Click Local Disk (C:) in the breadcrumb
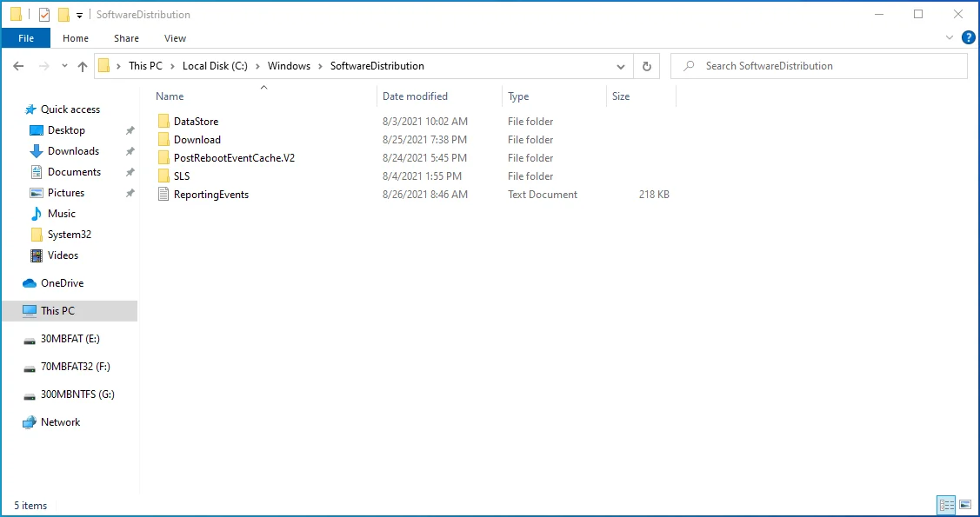Screen dimensions: 980x517 pyautogui.click(x=215, y=65)
